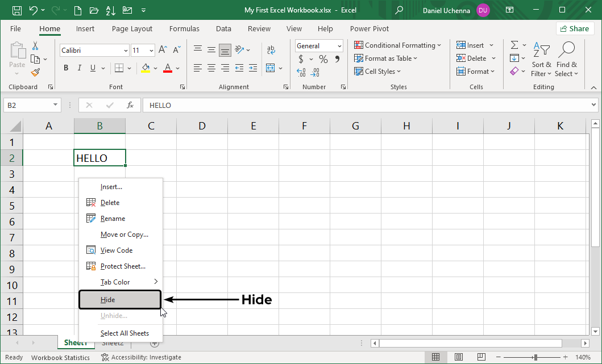Select center text alignment
The width and height of the screenshot is (602, 364).
[x=211, y=68]
